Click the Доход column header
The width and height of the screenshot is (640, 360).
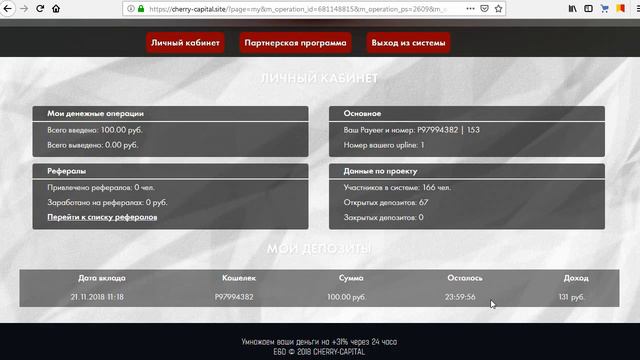(576, 278)
